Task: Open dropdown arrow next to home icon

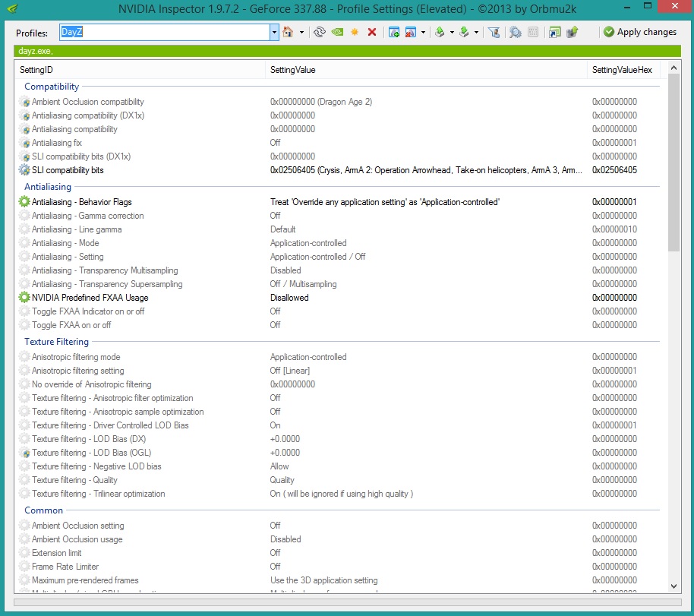Action: pos(302,33)
